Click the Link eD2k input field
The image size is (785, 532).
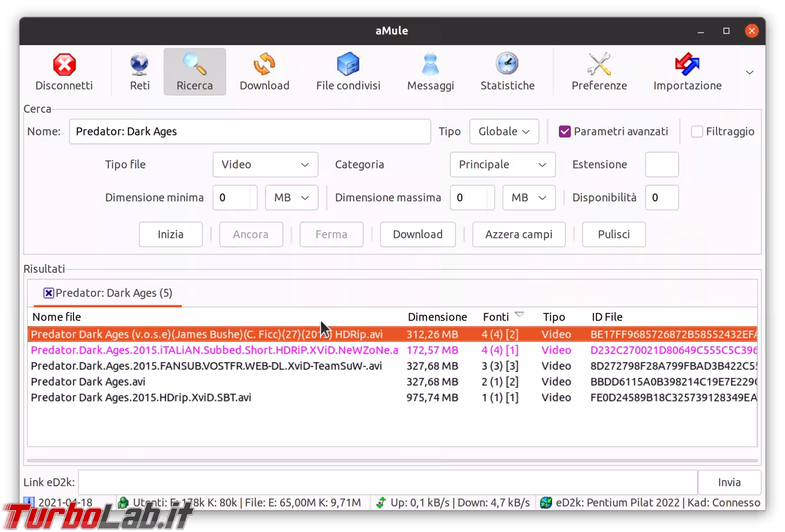click(387, 482)
